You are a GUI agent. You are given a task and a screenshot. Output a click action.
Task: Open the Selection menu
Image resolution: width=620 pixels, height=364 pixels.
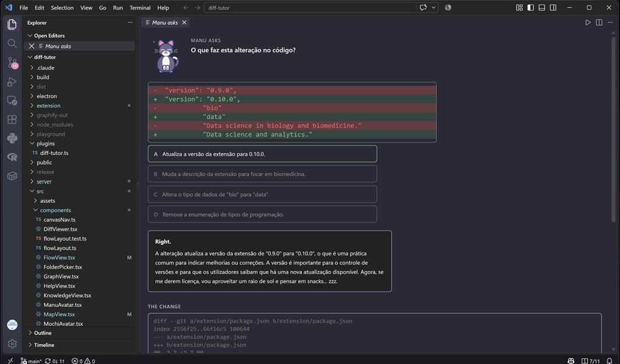tap(62, 7)
